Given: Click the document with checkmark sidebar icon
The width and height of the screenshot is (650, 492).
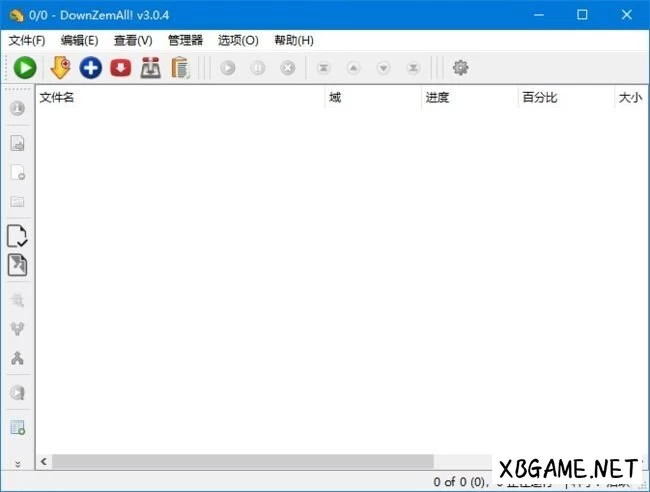Looking at the screenshot, I should click(x=17, y=236).
